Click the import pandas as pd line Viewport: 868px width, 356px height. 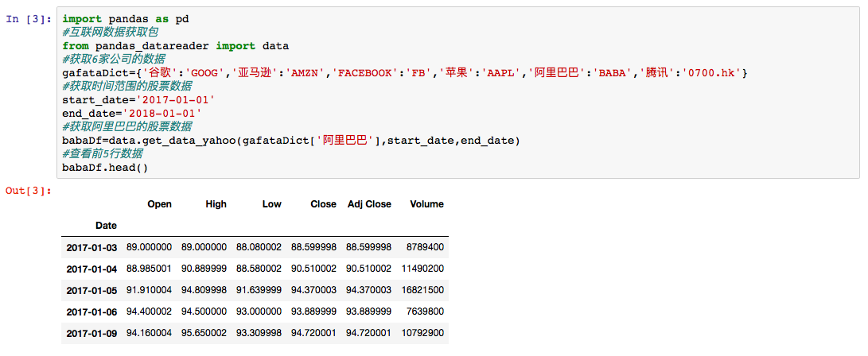tap(126, 19)
